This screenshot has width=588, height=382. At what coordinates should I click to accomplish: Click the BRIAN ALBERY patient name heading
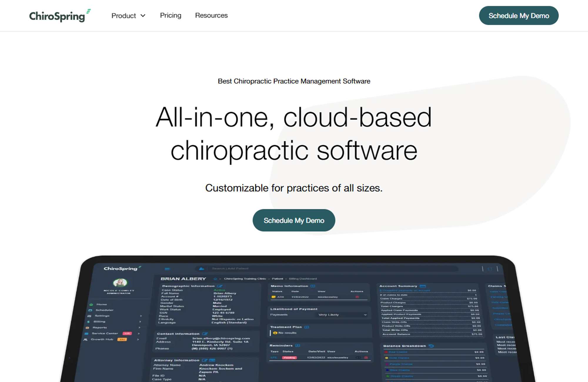coord(183,279)
